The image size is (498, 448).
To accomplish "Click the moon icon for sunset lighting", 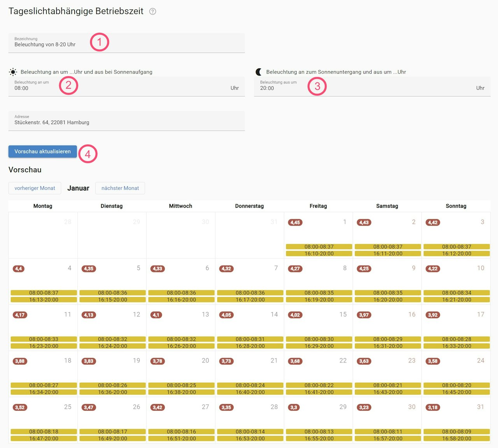I will [x=259, y=72].
